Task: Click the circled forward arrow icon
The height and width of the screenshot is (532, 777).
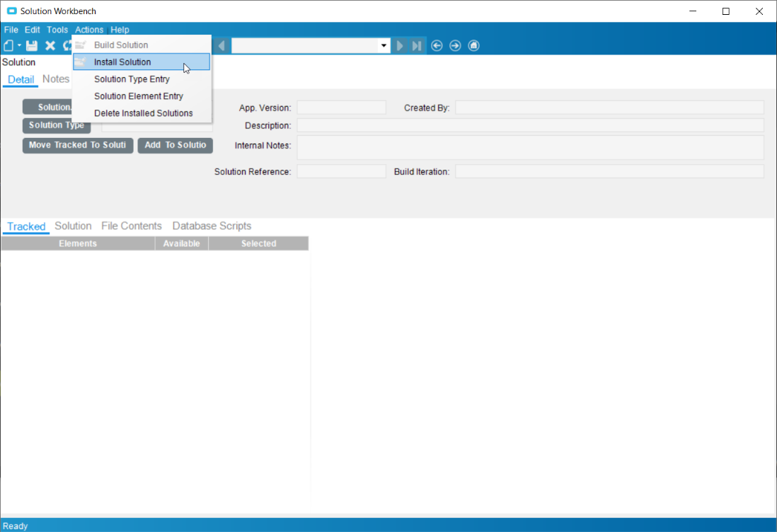Action: [x=455, y=46]
